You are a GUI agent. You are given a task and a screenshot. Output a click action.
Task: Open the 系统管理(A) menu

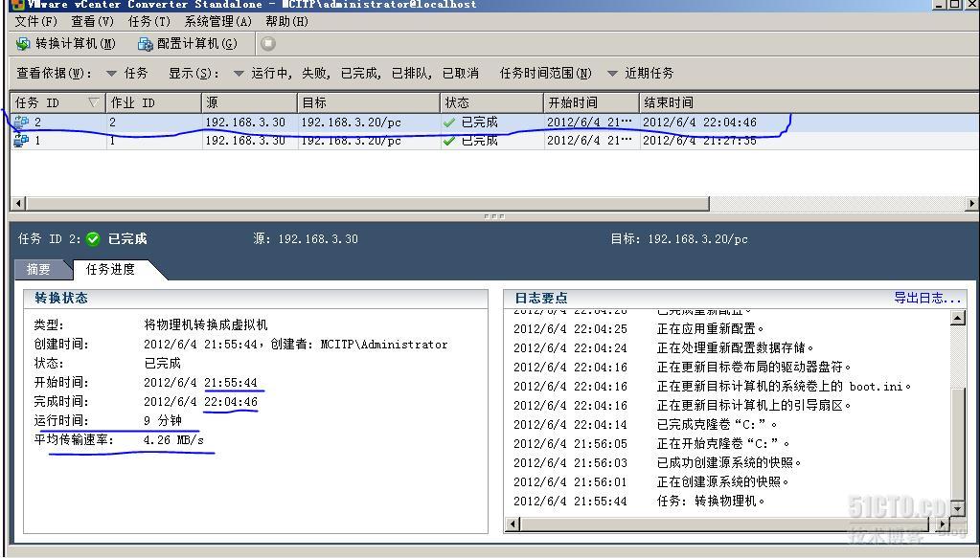tap(217, 21)
